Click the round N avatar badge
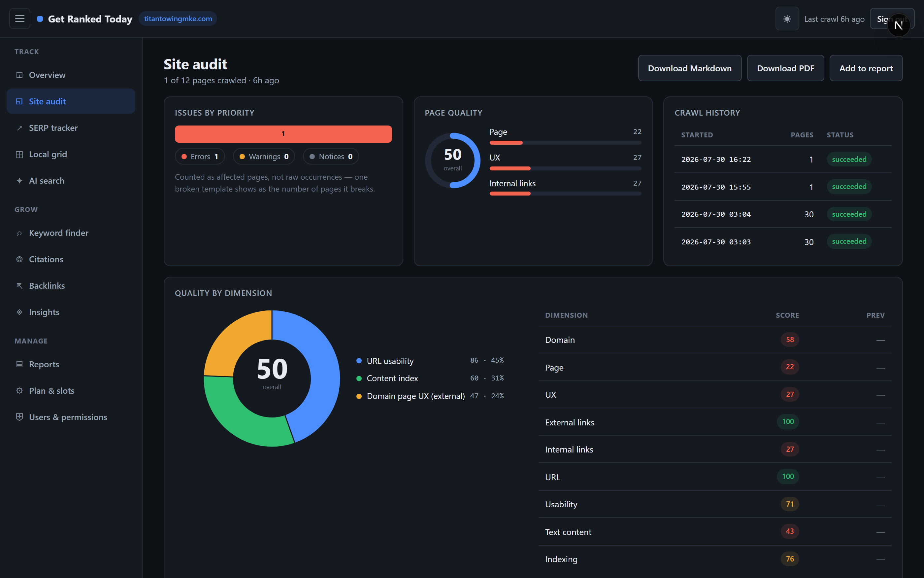 click(898, 26)
